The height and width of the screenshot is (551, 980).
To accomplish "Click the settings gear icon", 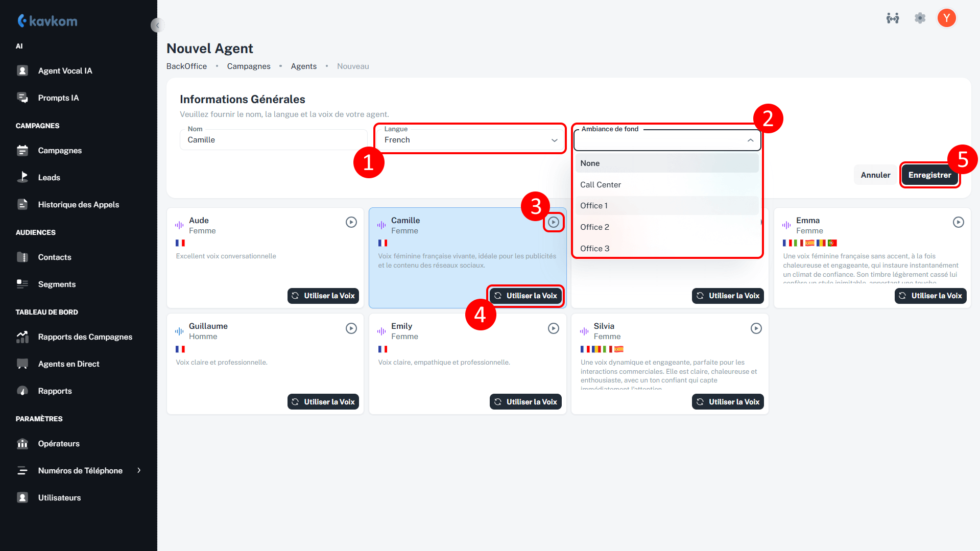I will tap(920, 18).
